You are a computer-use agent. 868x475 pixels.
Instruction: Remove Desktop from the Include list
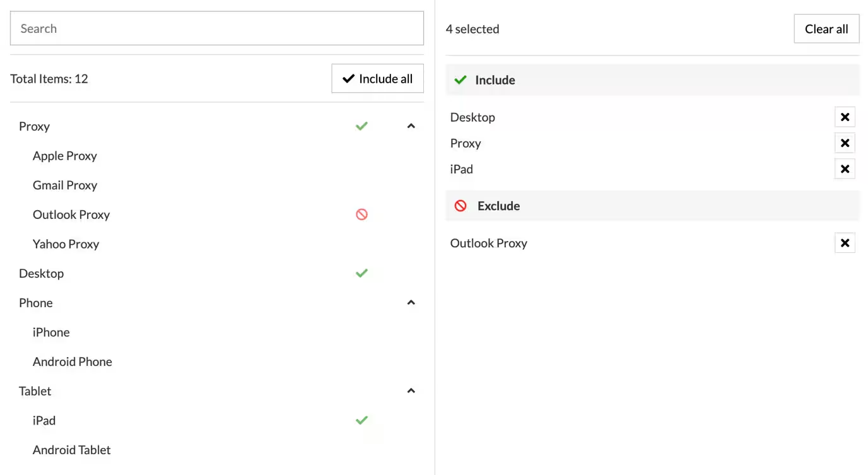(845, 117)
